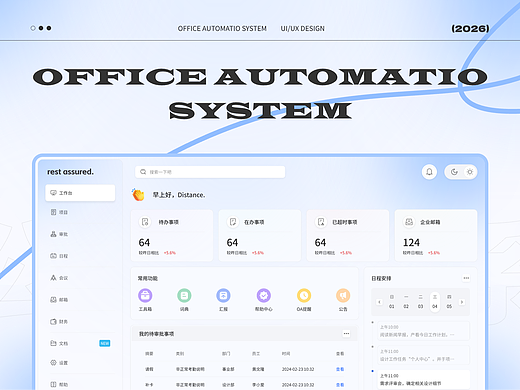Viewport: 520px width, 390px height.
Task: Click the 企业邮箱 card icon
Action: tap(409, 222)
